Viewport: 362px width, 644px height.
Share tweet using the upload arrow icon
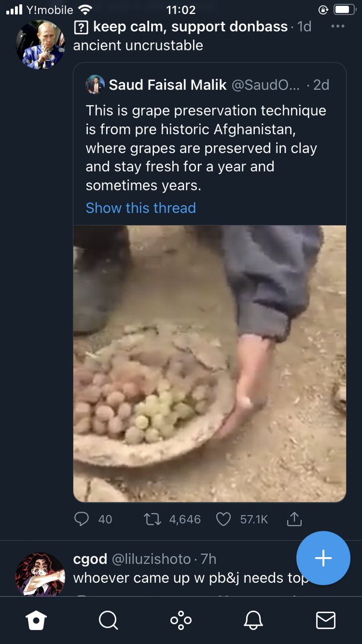coord(294,518)
